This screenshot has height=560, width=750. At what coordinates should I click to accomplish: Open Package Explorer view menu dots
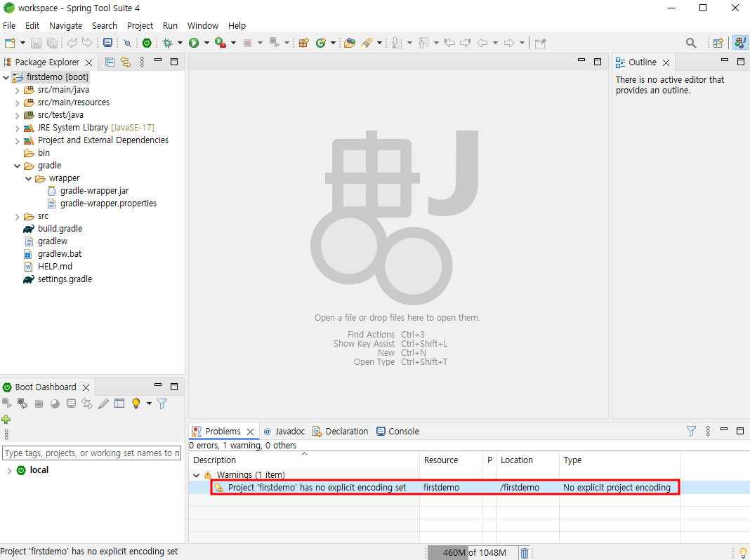click(142, 62)
